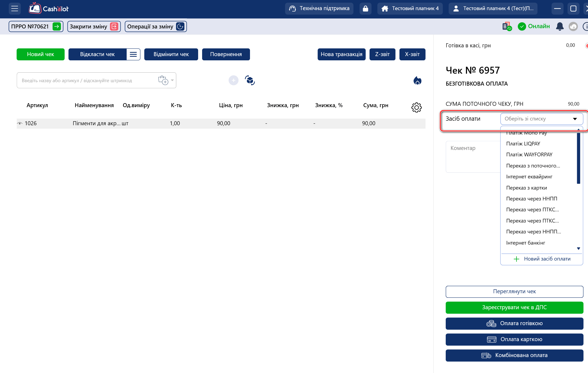Expand the add-product bag dropdown arrow
This screenshot has width=588, height=373.
click(x=172, y=80)
